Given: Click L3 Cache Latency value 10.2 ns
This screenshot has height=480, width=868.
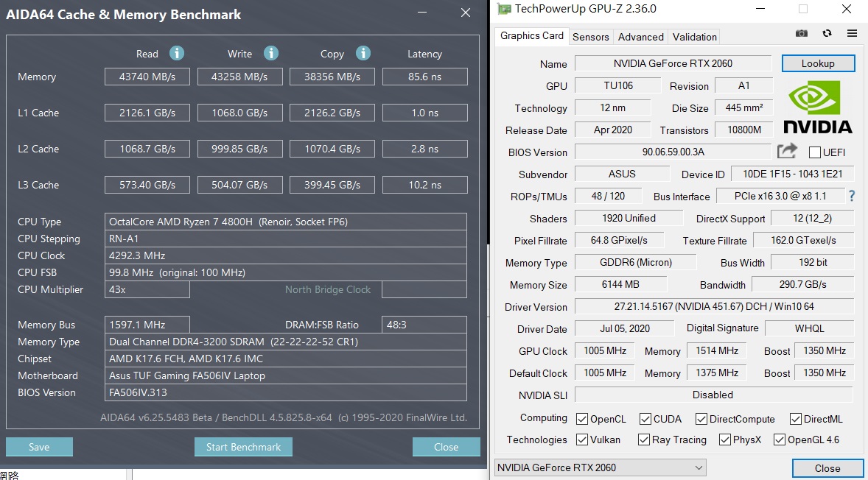Looking at the screenshot, I should point(424,185).
